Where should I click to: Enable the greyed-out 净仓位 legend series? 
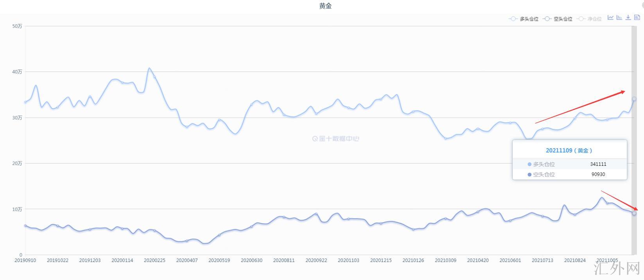[590, 19]
